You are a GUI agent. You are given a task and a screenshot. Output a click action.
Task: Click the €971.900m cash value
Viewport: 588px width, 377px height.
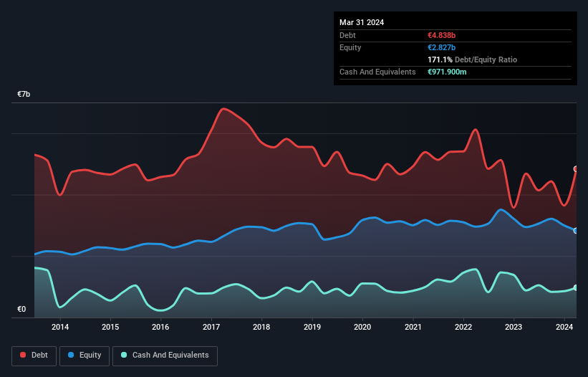pyautogui.click(x=447, y=72)
